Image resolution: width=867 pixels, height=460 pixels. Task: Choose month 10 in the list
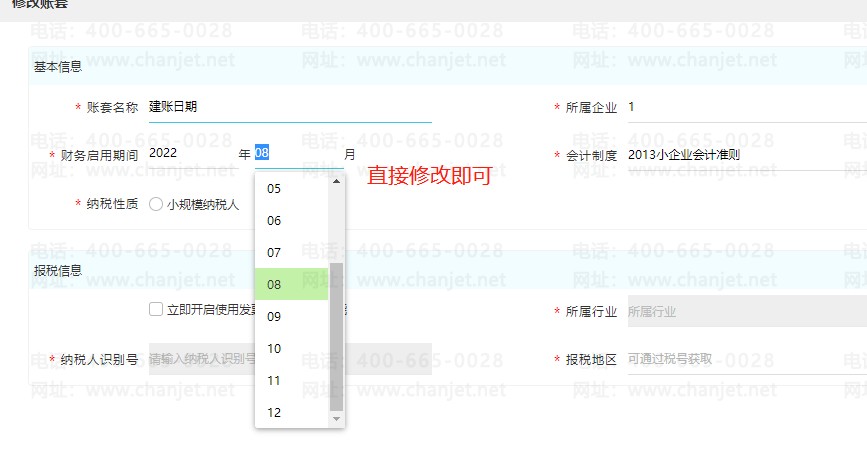click(291, 348)
